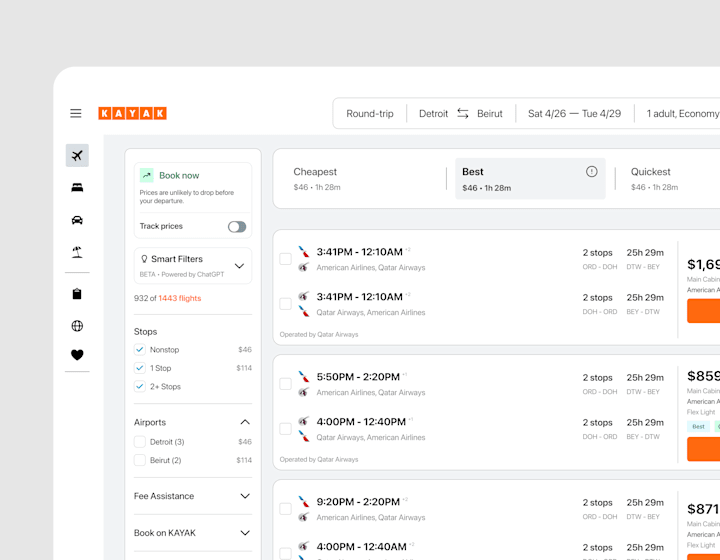Open the Sat 4/26 — Tue 4/29 date picker
The width and height of the screenshot is (720, 560).
click(x=574, y=113)
